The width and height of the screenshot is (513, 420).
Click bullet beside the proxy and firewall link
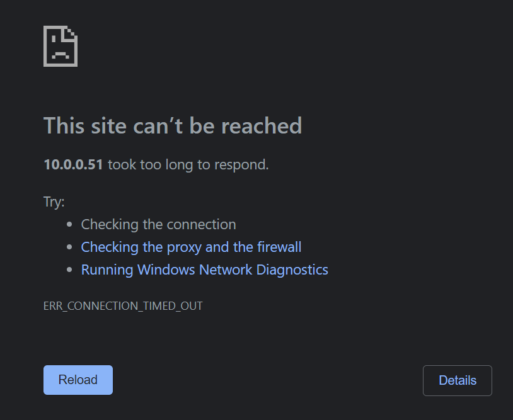[x=70, y=247]
